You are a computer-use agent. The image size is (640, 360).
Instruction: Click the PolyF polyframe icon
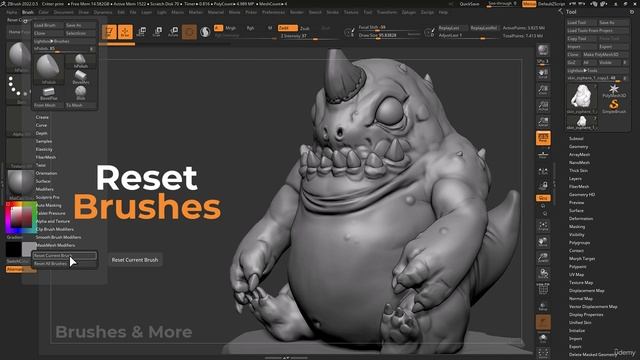click(x=543, y=290)
